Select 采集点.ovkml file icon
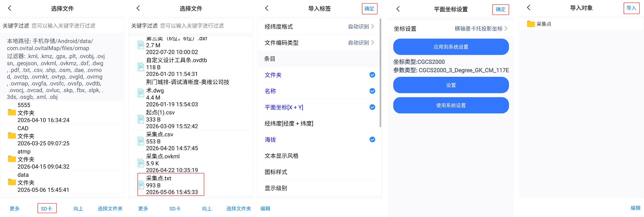The height and width of the screenshot is (217, 644). coord(141,163)
